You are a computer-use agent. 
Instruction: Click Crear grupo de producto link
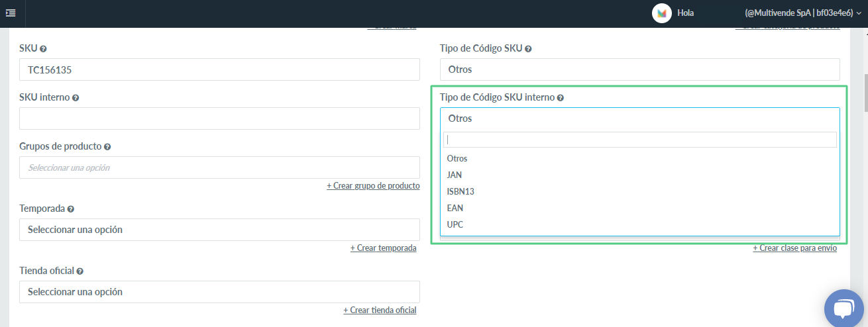[373, 186]
